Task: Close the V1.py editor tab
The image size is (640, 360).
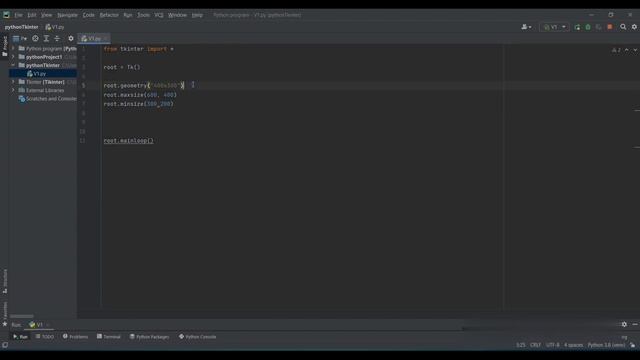Action: (x=106, y=38)
